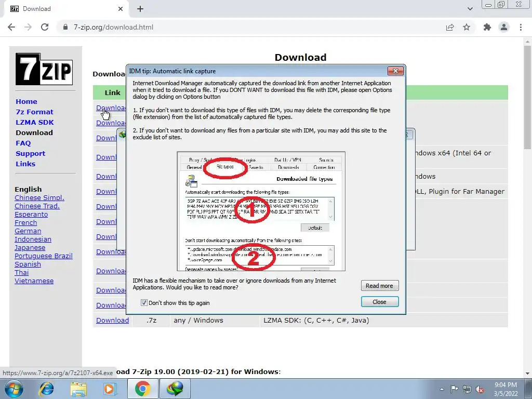Open a new tab with the plus button
532x399 pixels.
point(140,9)
